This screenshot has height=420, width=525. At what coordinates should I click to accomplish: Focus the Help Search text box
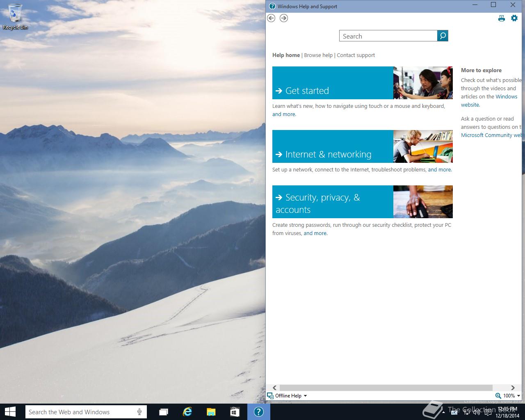click(388, 36)
